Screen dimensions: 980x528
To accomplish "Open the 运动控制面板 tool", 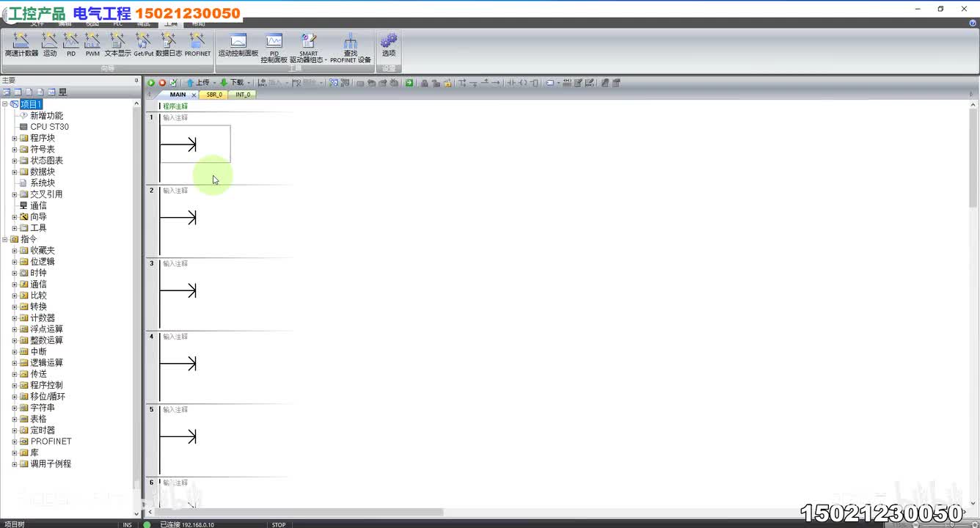I will pos(238,45).
